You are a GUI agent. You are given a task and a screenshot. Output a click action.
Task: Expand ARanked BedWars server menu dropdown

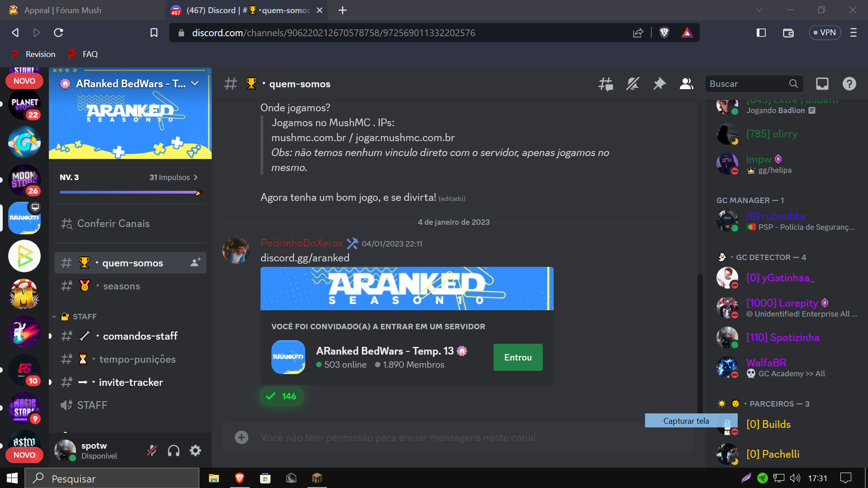(x=195, y=84)
